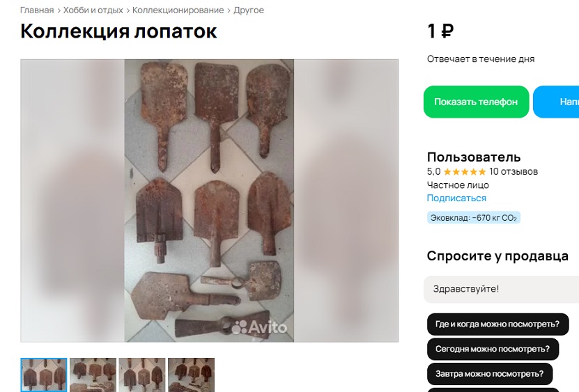Select the third photo thumbnail
This screenshot has height=392, width=579.
point(142,375)
